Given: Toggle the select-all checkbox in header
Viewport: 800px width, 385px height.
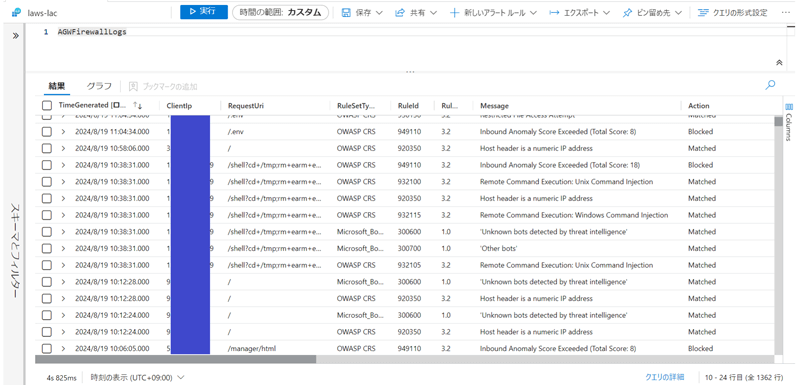Looking at the screenshot, I should [47, 106].
